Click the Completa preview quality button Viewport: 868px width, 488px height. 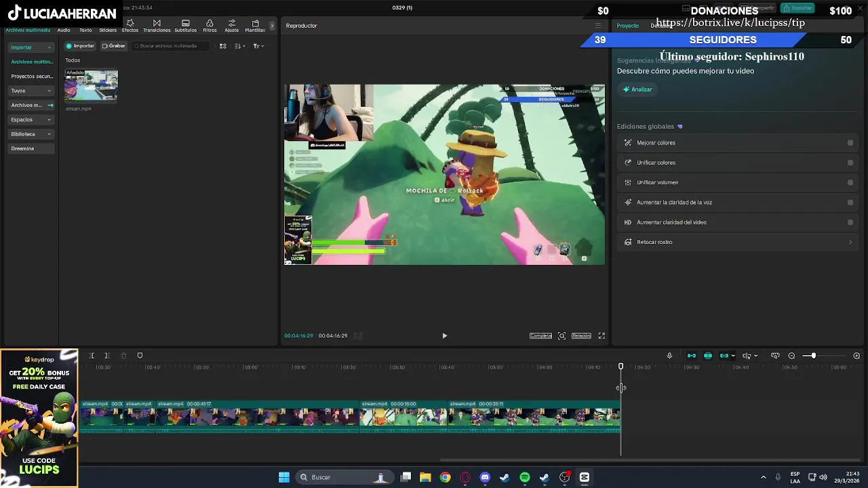tap(540, 335)
